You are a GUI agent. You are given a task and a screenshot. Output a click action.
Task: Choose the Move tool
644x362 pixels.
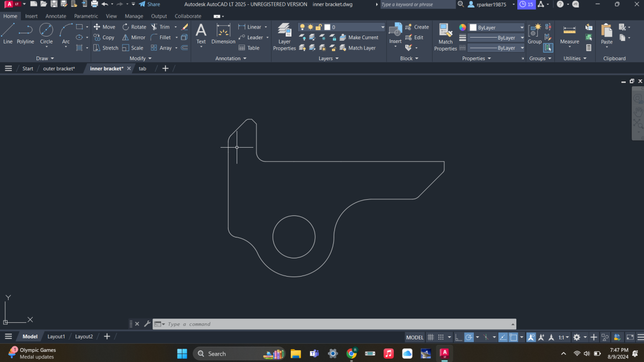[x=104, y=27]
